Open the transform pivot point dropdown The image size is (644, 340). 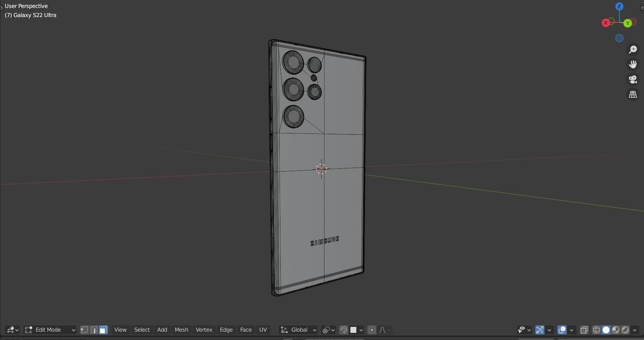pos(329,330)
